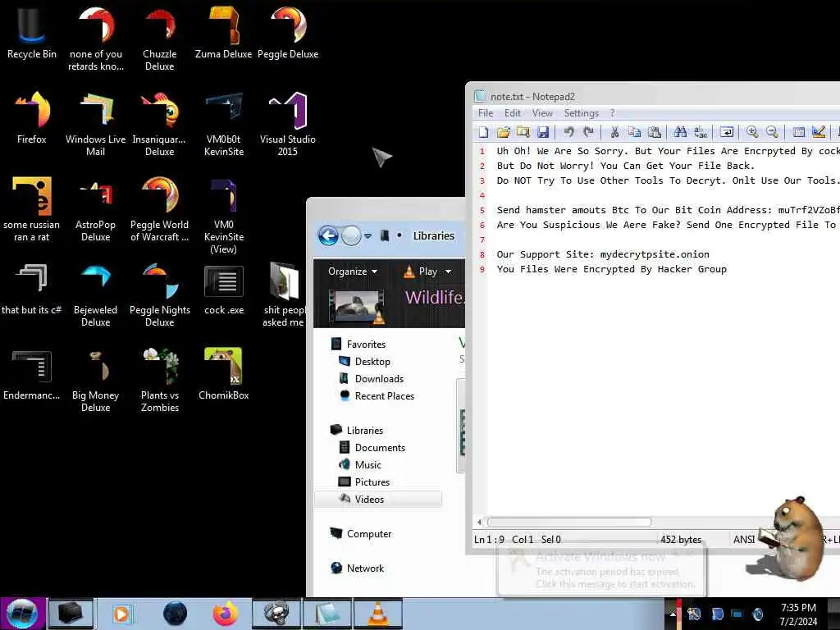Select the Bejeweled Deluxe desktop icon
The height and width of the screenshot is (630, 840).
(95, 294)
